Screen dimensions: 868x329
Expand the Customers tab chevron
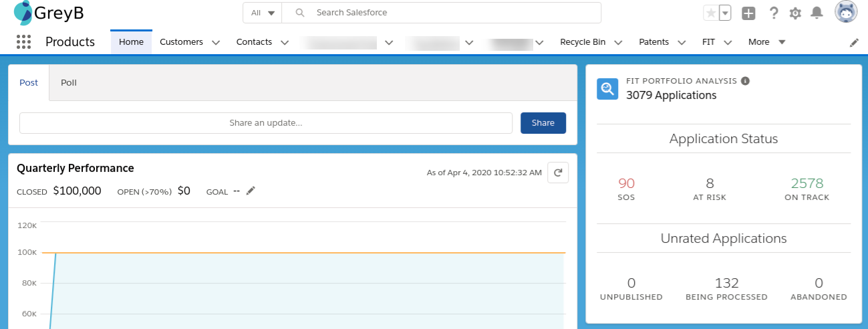(x=216, y=42)
